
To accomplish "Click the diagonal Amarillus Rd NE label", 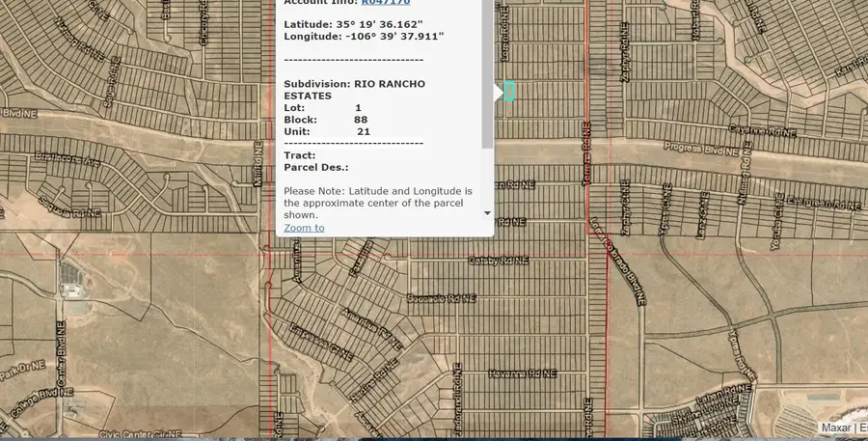I will [x=372, y=329].
